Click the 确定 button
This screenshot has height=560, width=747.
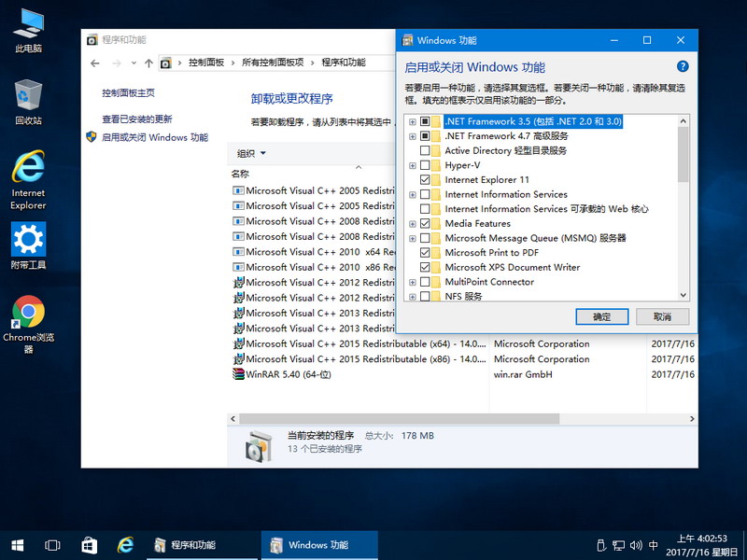tap(601, 316)
